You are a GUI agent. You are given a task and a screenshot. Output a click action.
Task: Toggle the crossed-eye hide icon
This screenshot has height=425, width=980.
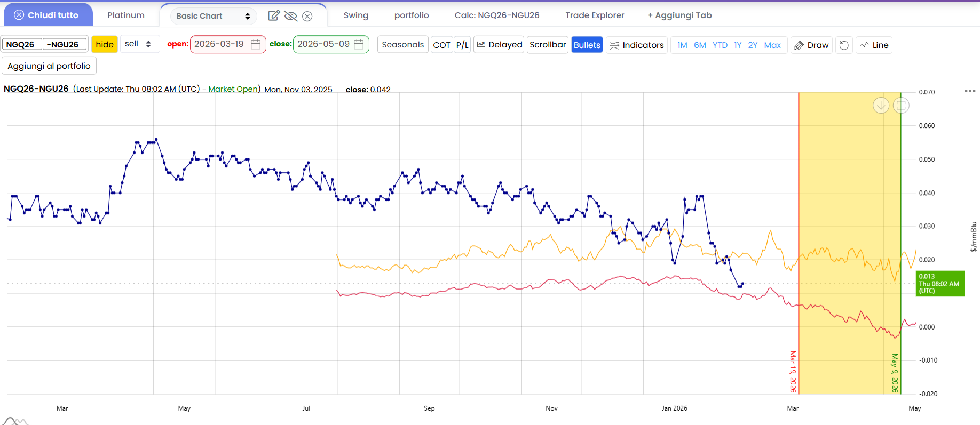tap(290, 15)
